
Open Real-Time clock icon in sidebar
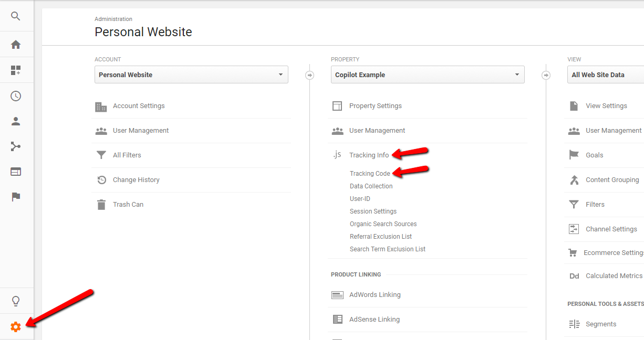tap(16, 96)
